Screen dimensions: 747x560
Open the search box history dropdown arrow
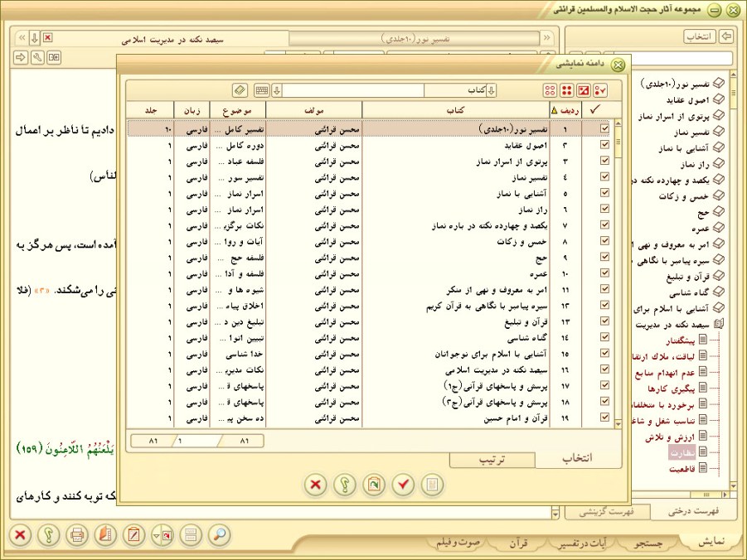[276, 90]
